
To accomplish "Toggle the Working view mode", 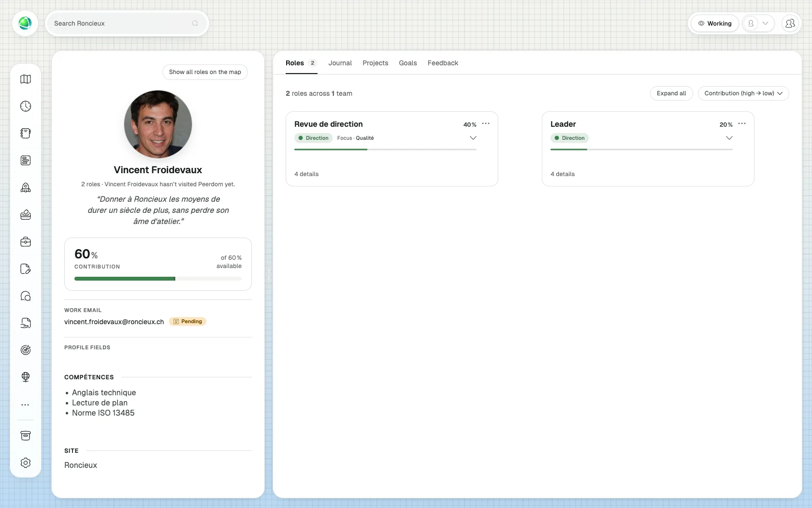I will (714, 23).
